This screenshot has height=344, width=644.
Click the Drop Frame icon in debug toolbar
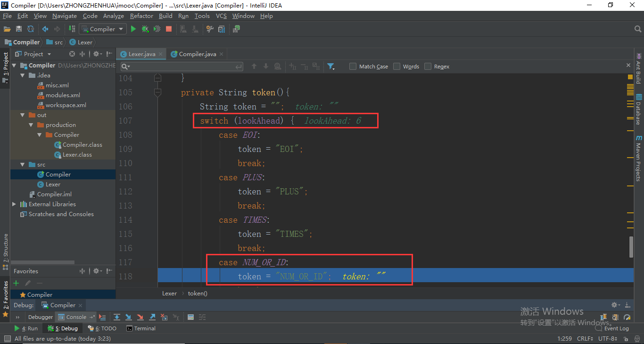tap(164, 317)
